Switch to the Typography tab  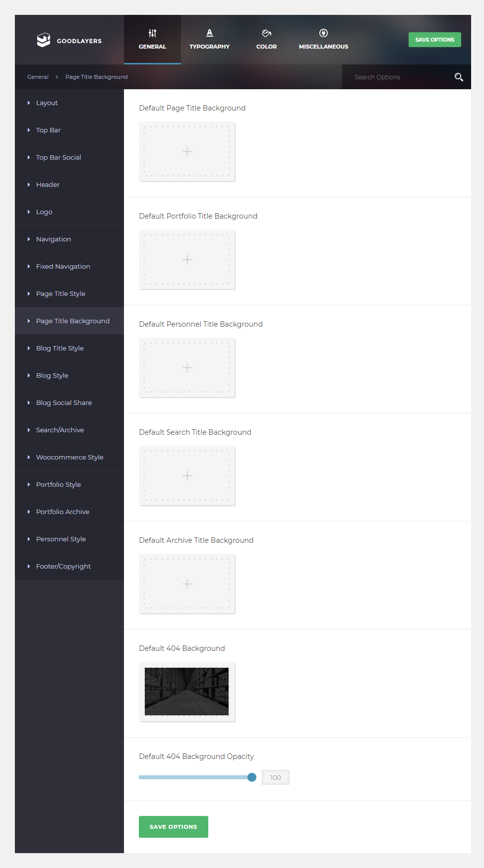209,40
